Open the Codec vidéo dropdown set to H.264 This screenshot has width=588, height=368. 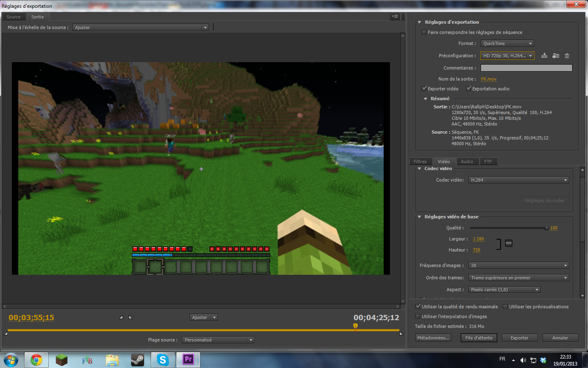point(519,180)
